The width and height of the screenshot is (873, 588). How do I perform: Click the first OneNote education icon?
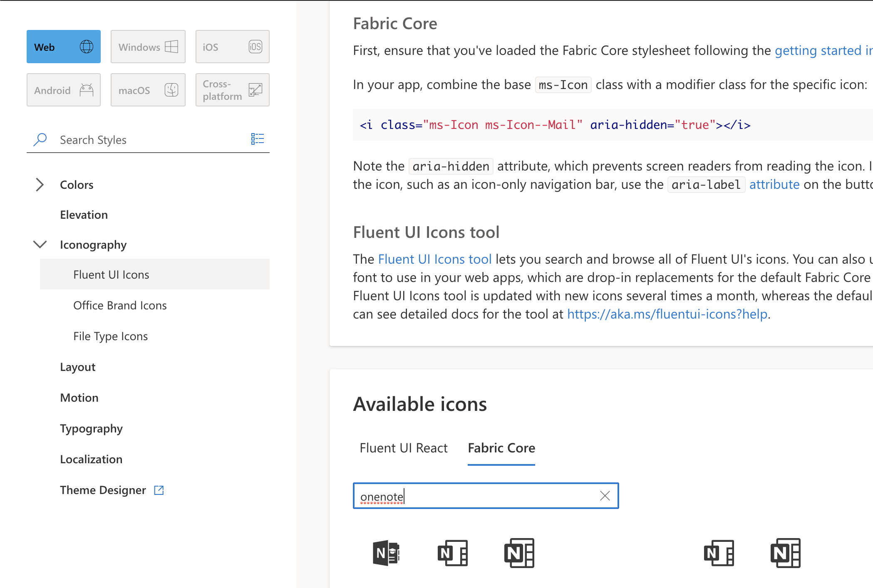[386, 553]
